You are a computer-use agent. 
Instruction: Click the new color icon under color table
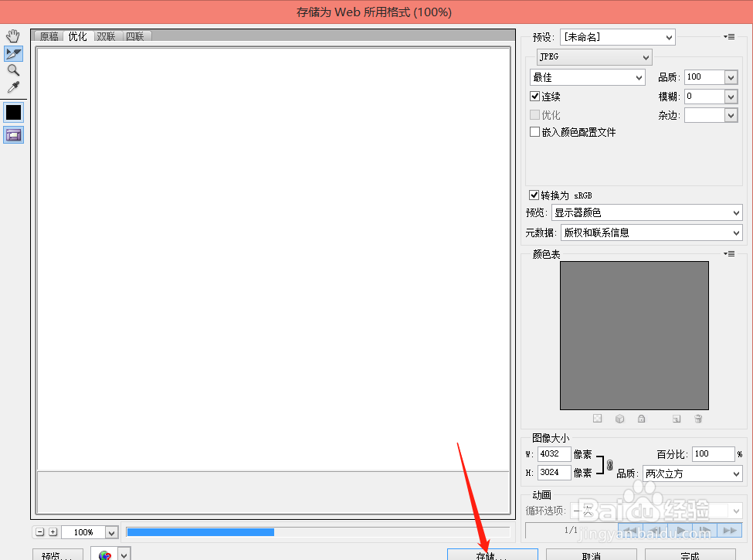click(x=677, y=419)
